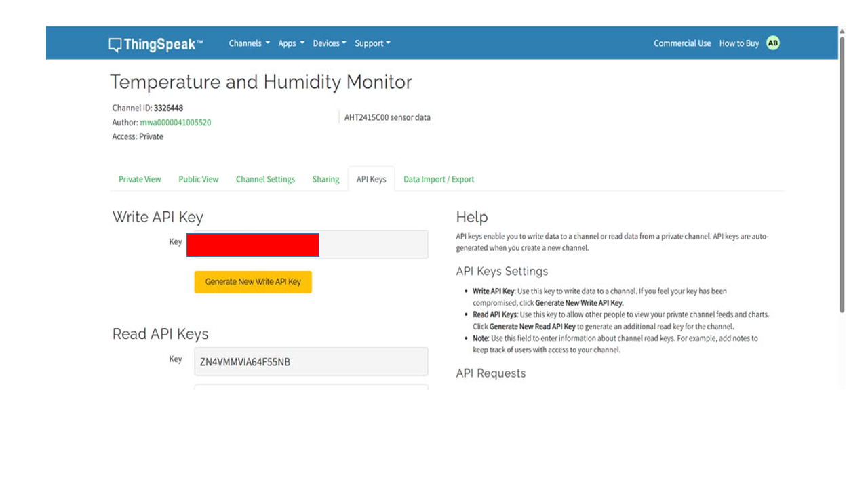This screenshot has height=488, width=868.
Task: Open the Apps dropdown menu
Action: coord(291,43)
